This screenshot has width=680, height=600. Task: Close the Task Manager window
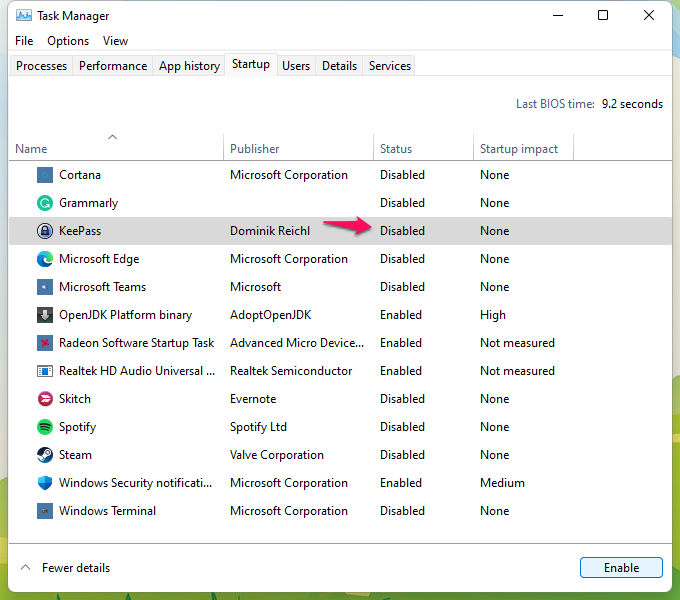click(649, 16)
